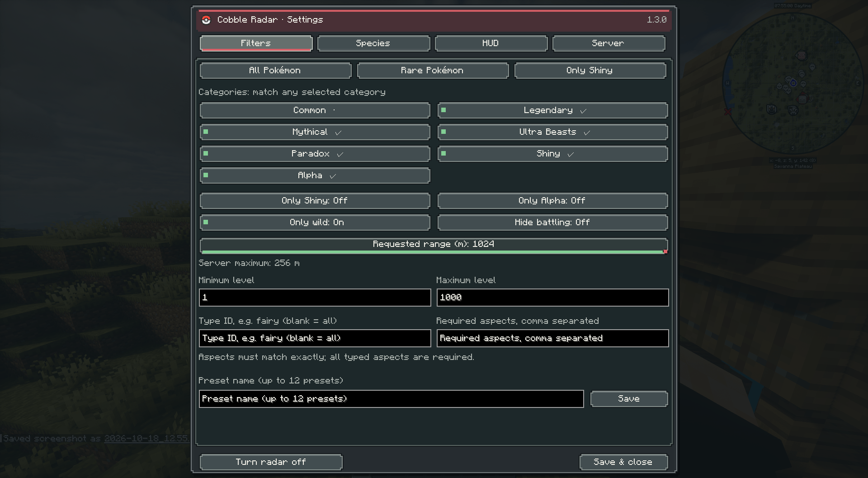868x478 pixels.
Task: Toggle the Alpha category
Action: 315,175
